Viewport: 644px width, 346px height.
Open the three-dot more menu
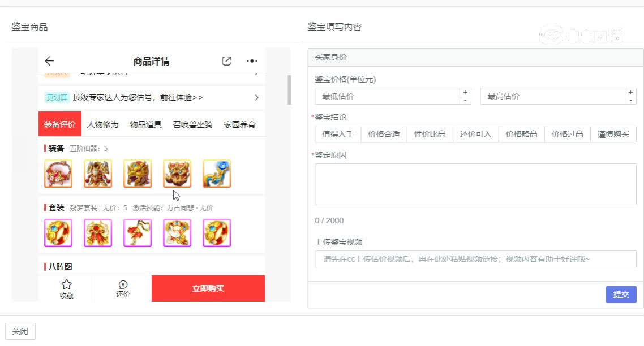[x=252, y=60]
